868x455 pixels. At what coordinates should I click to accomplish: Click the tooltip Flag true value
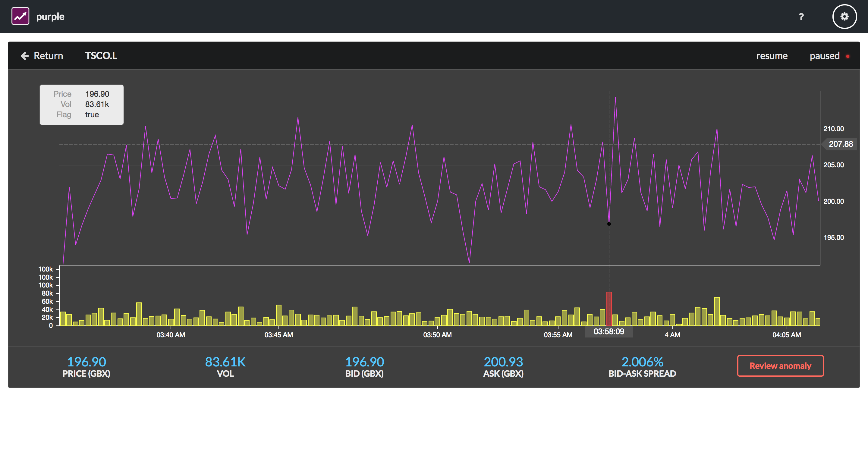pyautogui.click(x=92, y=115)
